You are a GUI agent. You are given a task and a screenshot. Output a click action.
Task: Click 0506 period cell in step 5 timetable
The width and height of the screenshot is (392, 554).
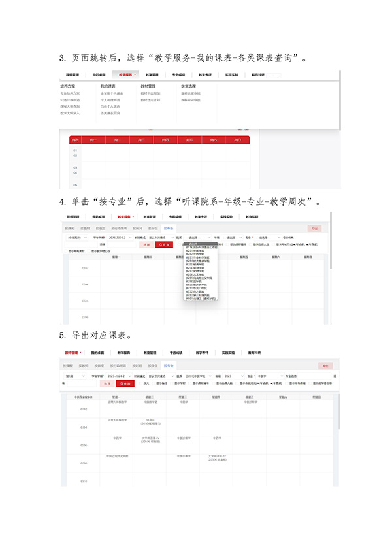coord(84,445)
